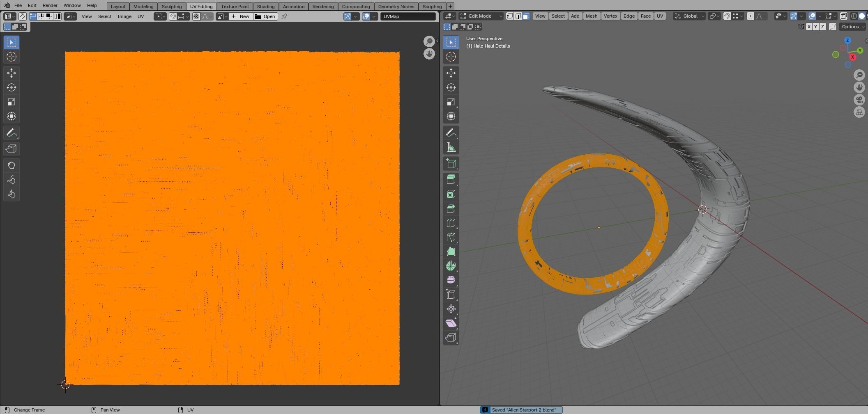Viewport: 868px width, 414px height.
Task: Select the Grab sculpt tool in UV editor
Action: point(12,165)
